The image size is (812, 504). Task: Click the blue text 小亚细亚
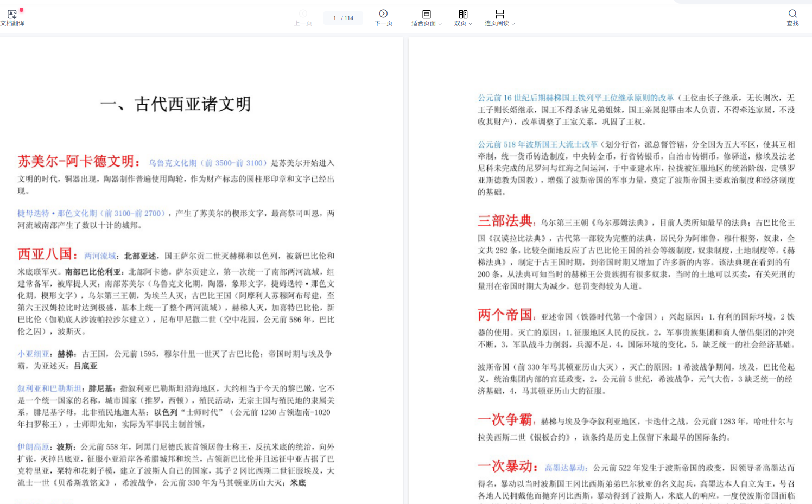[33, 354]
